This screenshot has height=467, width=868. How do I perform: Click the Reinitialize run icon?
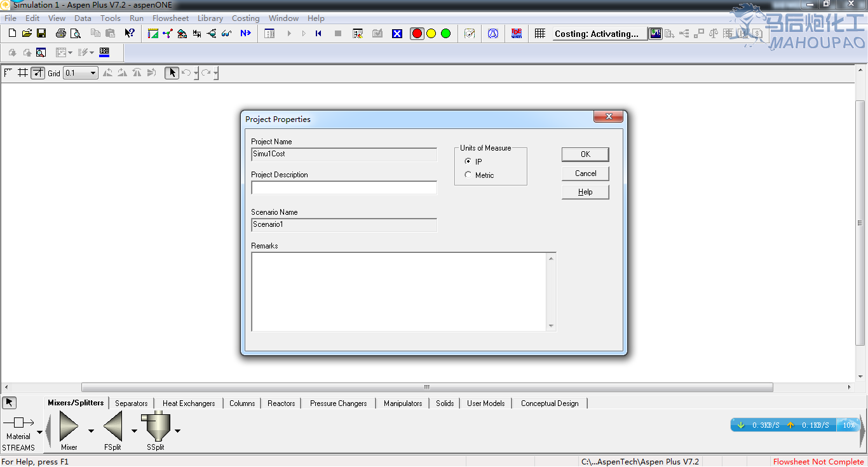pyautogui.click(x=318, y=33)
